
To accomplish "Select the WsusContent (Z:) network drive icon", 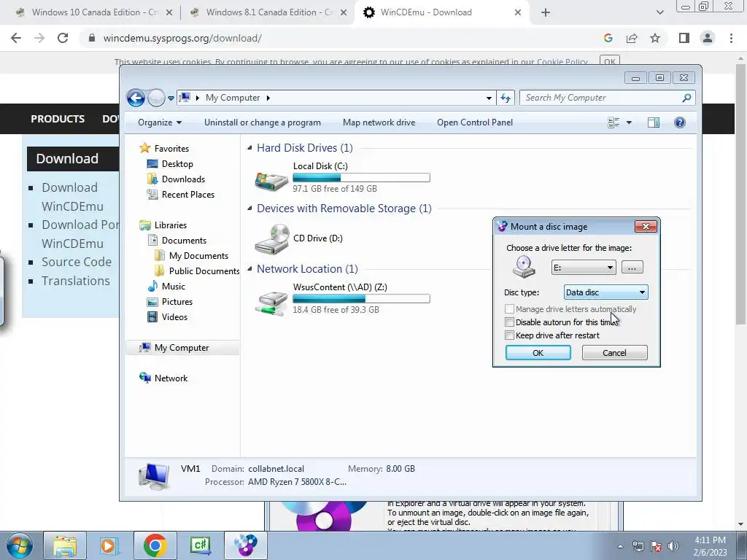I will click(271, 302).
